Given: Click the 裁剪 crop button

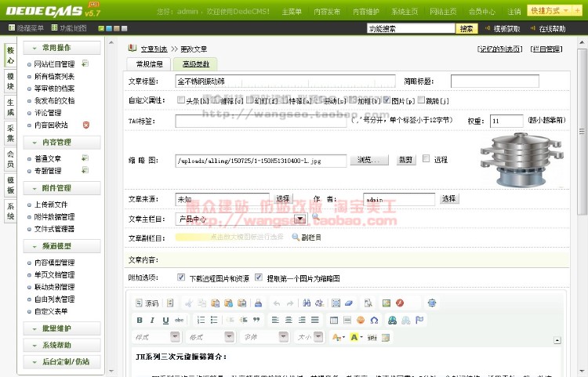Looking at the screenshot, I should pyautogui.click(x=406, y=160).
